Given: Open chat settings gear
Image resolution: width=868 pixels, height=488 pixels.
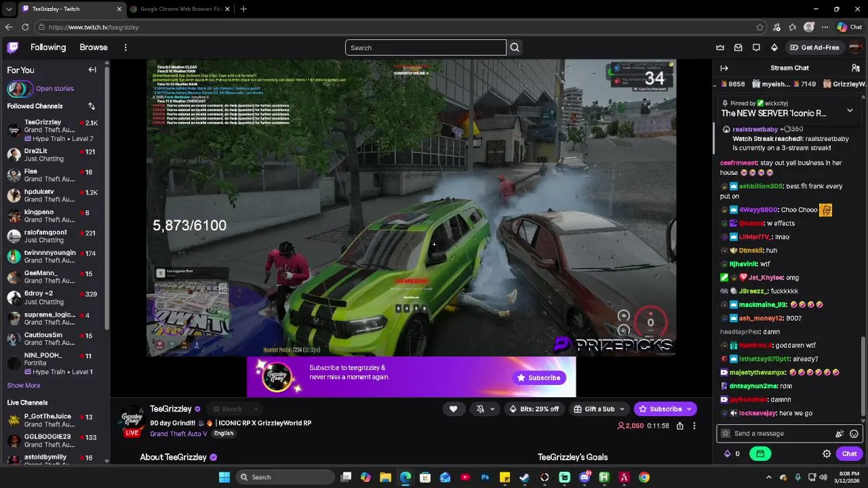Looking at the screenshot, I should coord(827,454).
